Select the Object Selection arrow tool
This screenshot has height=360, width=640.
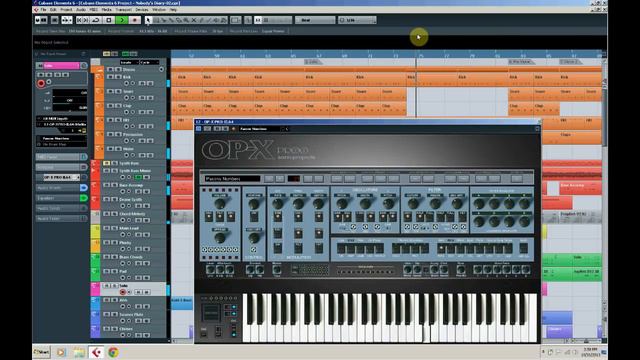(148, 20)
